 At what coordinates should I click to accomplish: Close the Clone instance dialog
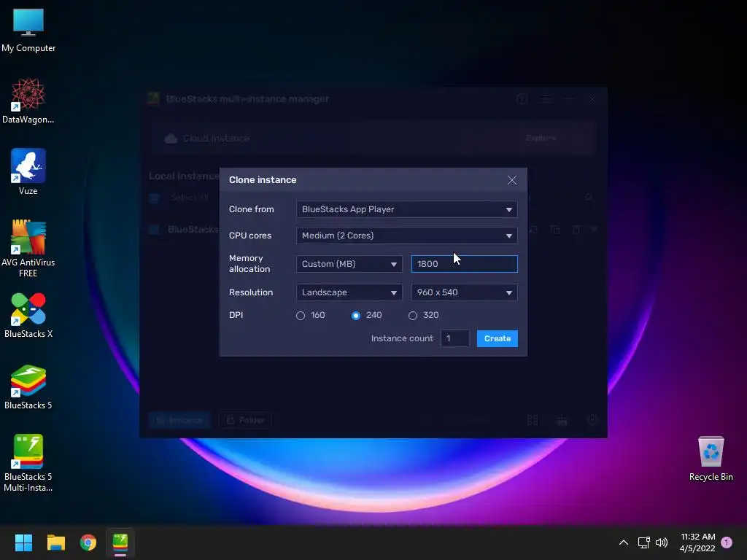click(x=511, y=180)
